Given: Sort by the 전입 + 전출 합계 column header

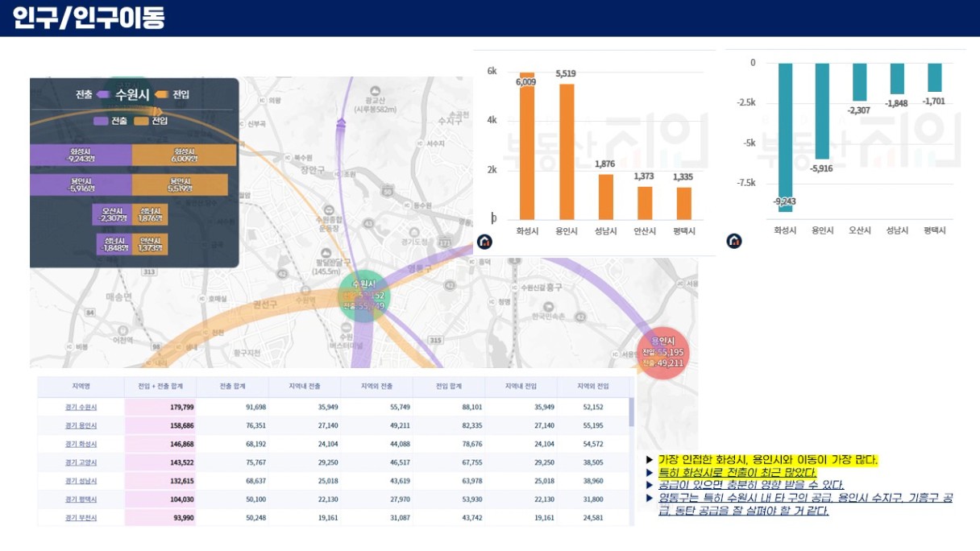Looking at the screenshot, I should point(160,387).
